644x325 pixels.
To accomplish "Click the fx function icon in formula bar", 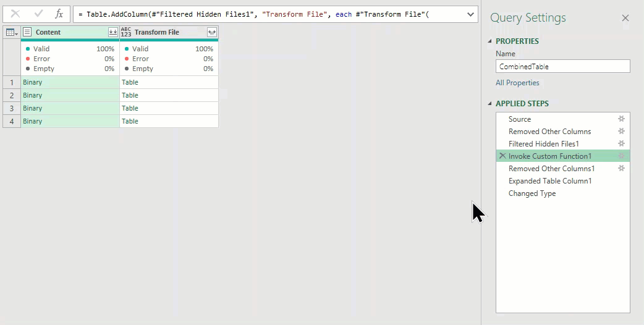I will [59, 14].
